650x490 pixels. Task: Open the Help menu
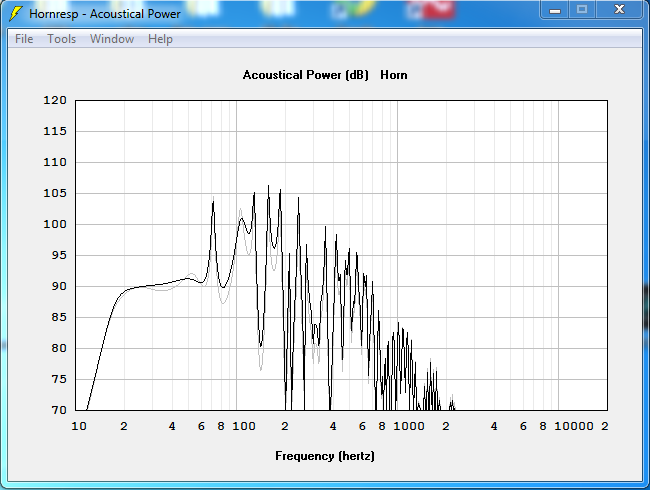(160, 39)
